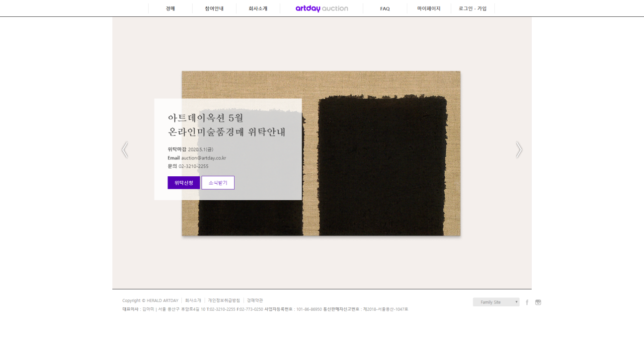Open 개인정보취급방침 in the footer
Viewport: 644px width, 362px height.
click(x=224, y=300)
